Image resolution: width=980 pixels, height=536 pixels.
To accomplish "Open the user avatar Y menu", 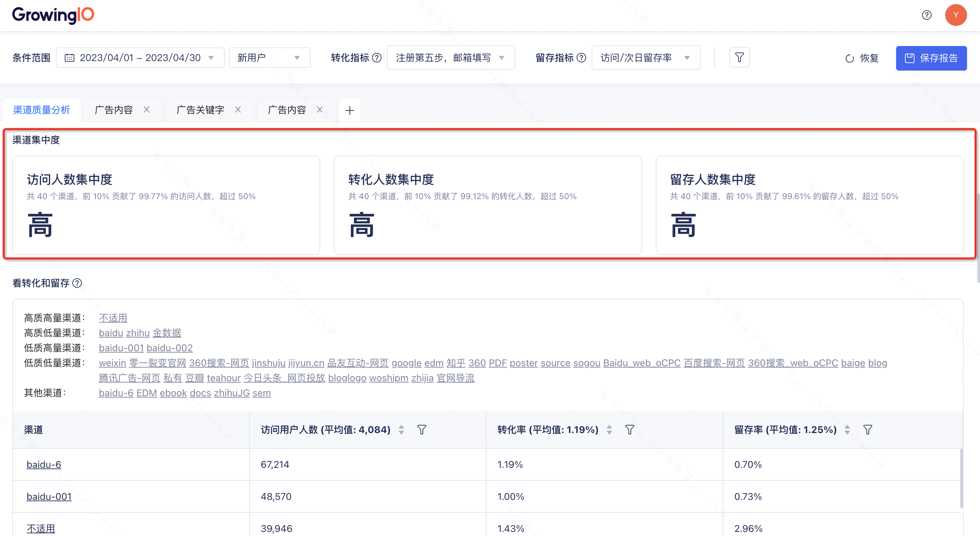I will [956, 15].
